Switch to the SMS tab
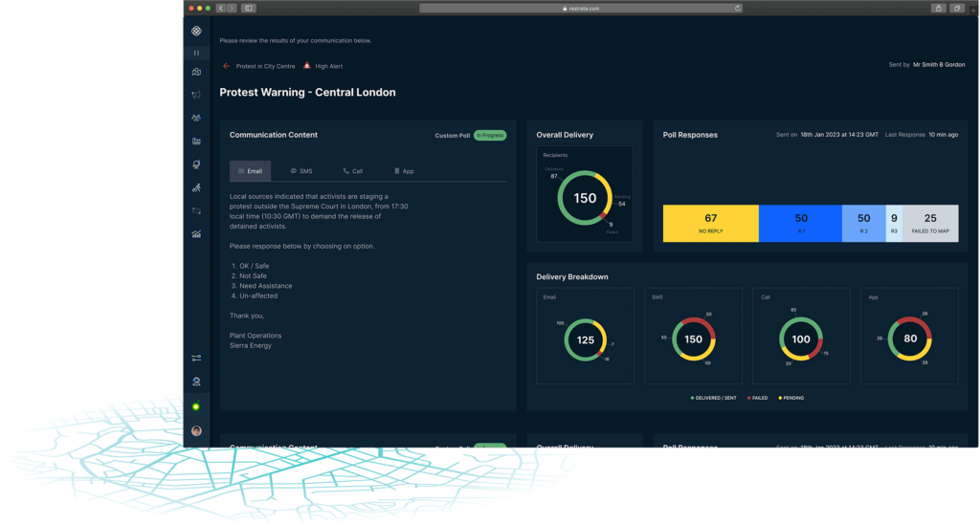 (x=301, y=171)
